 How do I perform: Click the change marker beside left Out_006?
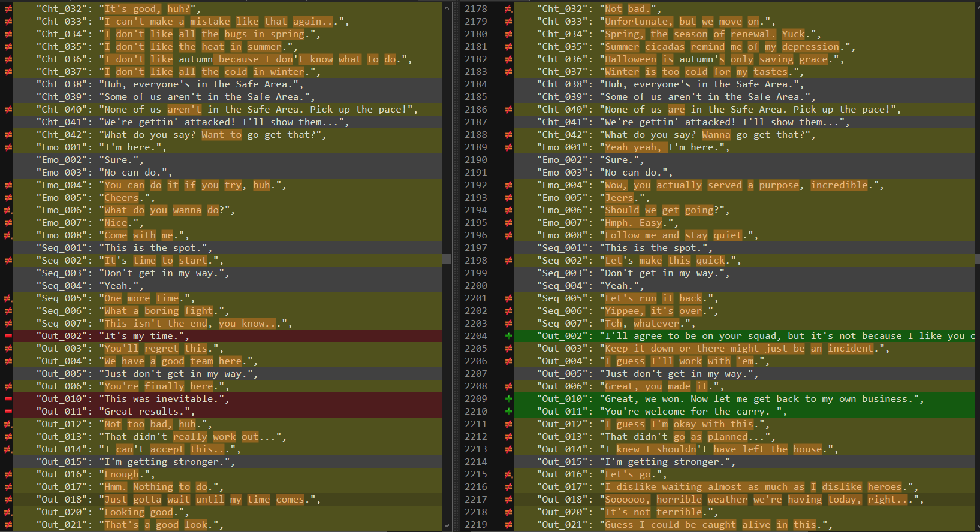(8, 386)
